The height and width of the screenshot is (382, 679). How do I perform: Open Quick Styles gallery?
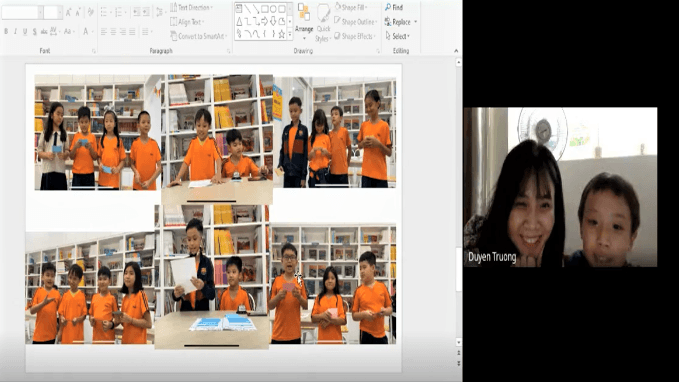tap(323, 23)
